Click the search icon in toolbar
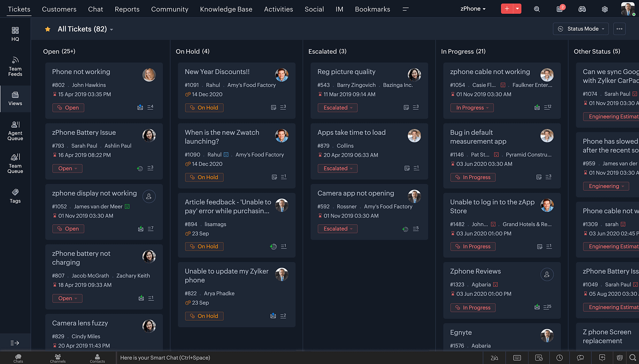This screenshot has height=364, width=639. pyautogui.click(x=536, y=9)
